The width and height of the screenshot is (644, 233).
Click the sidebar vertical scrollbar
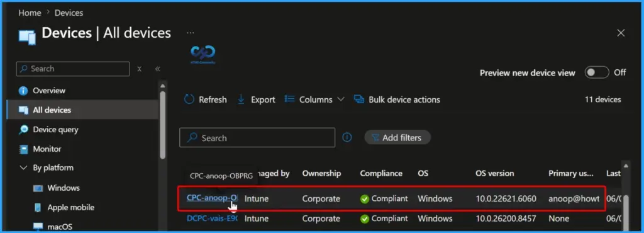pyautogui.click(x=163, y=125)
